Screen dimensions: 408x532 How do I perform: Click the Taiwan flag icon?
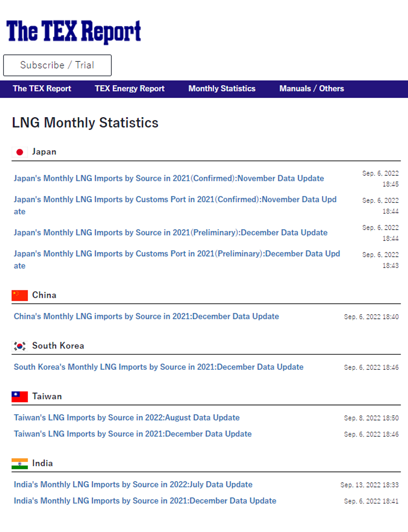20,397
